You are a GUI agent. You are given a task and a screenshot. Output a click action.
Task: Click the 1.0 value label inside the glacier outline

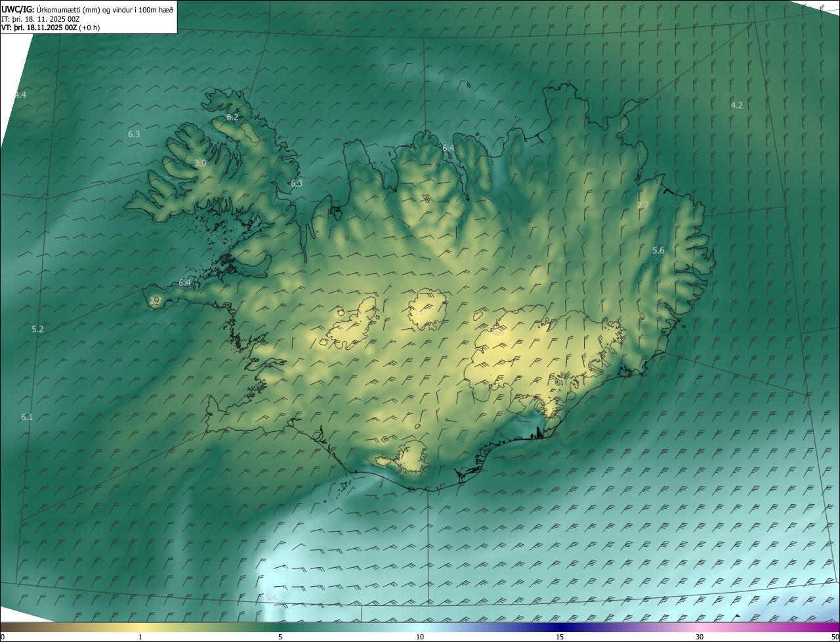coord(420,312)
